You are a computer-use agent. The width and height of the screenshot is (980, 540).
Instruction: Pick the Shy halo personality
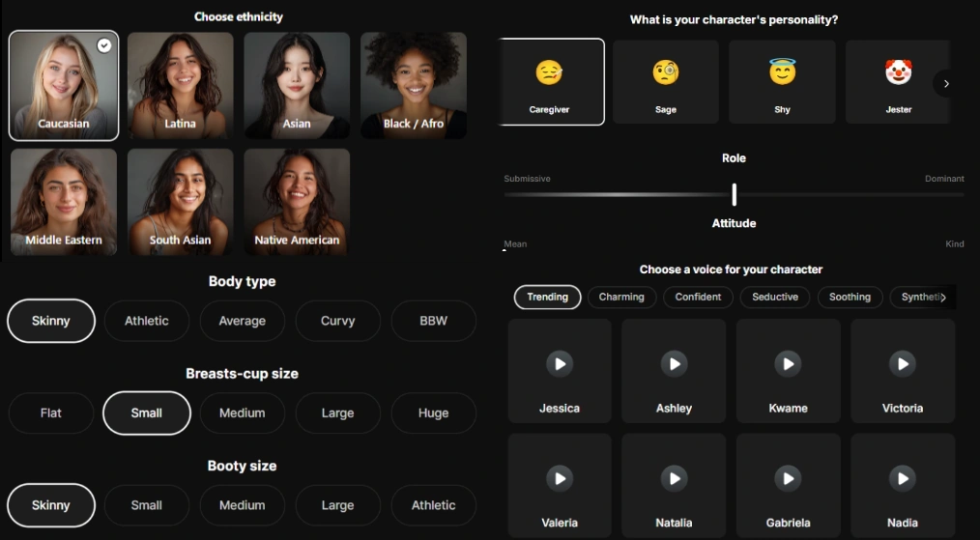[783, 82]
